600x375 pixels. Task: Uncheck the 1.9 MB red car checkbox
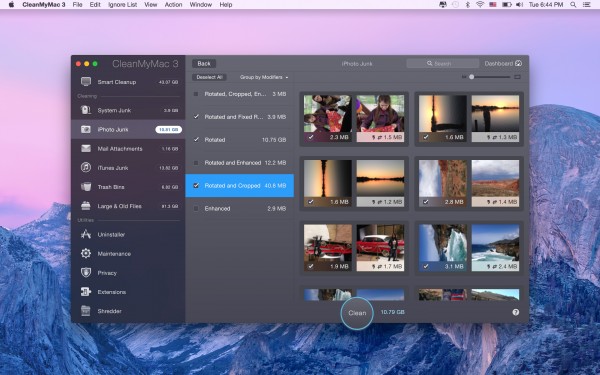tap(311, 266)
